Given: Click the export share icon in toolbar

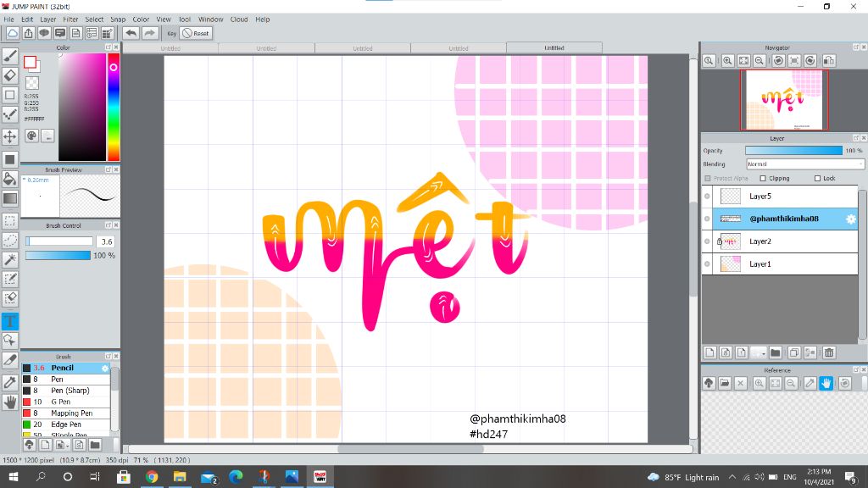Looking at the screenshot, I should click(28, 33).
